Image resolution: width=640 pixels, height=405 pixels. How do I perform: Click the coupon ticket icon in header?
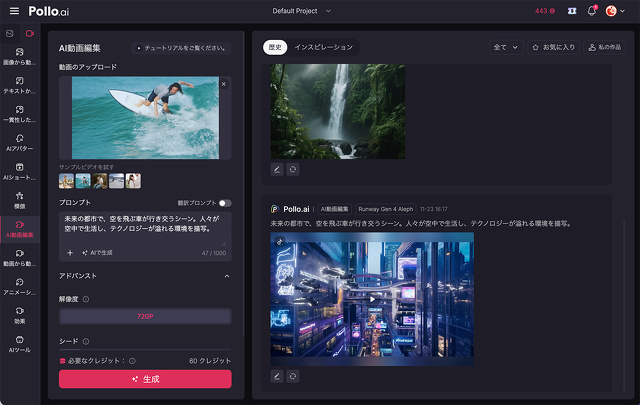571,11
